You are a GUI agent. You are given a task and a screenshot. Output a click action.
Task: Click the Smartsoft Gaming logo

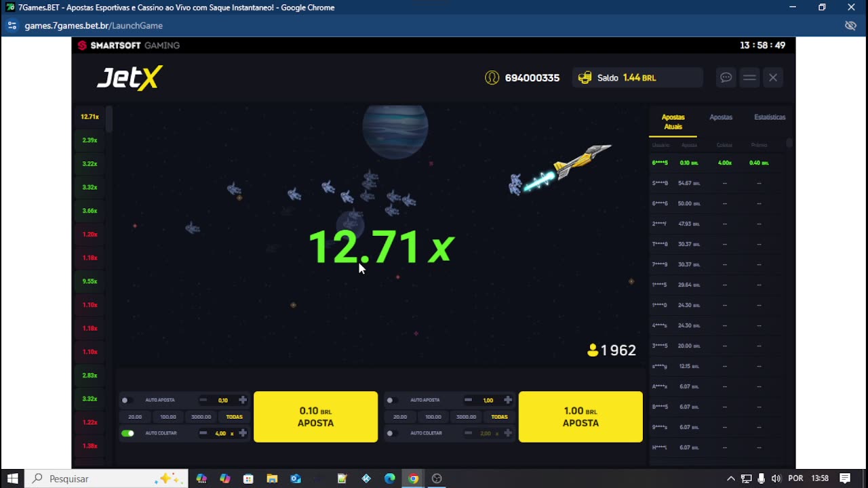tap(128, 45)
